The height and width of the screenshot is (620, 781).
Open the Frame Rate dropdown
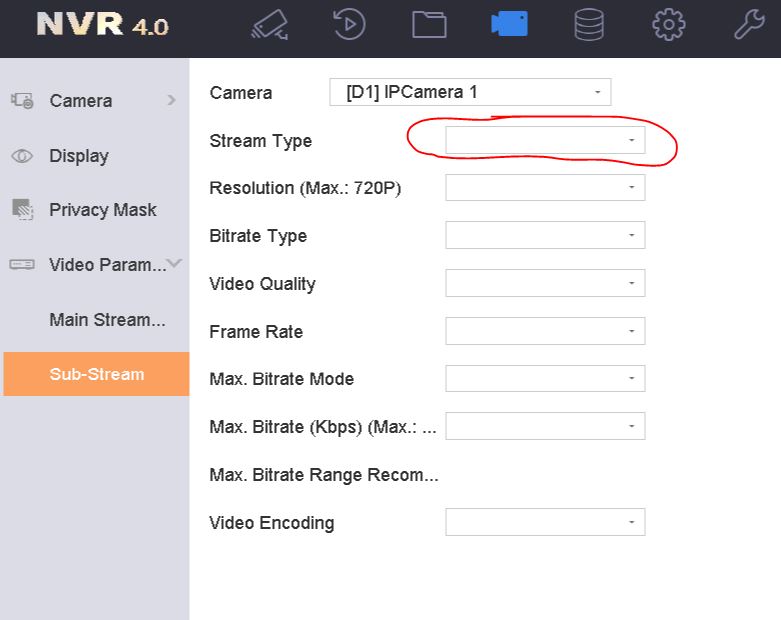(x=545, y=331)
